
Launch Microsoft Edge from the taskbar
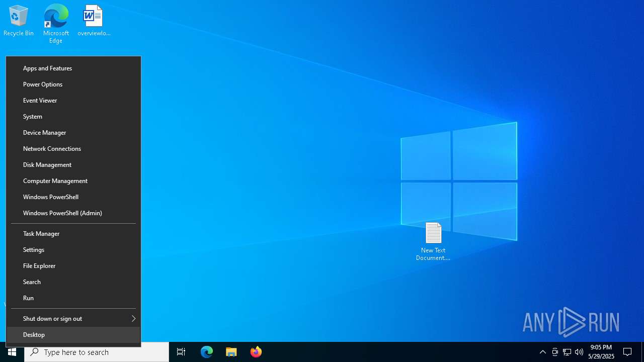tap(207, 352)
